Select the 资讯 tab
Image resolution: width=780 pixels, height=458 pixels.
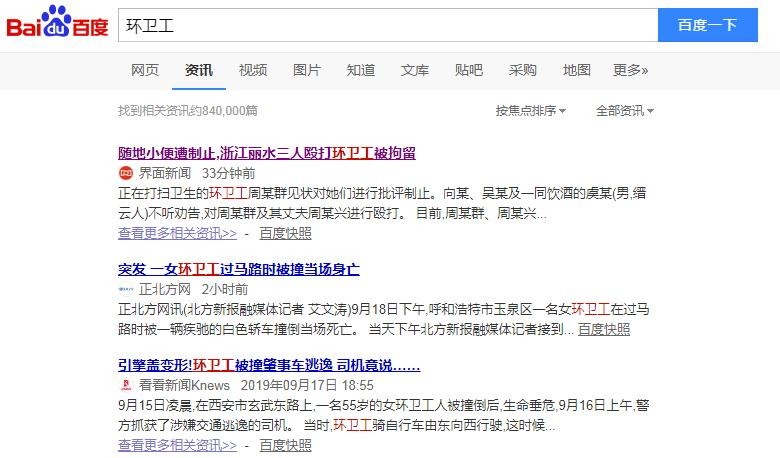[x=198, y=70]
